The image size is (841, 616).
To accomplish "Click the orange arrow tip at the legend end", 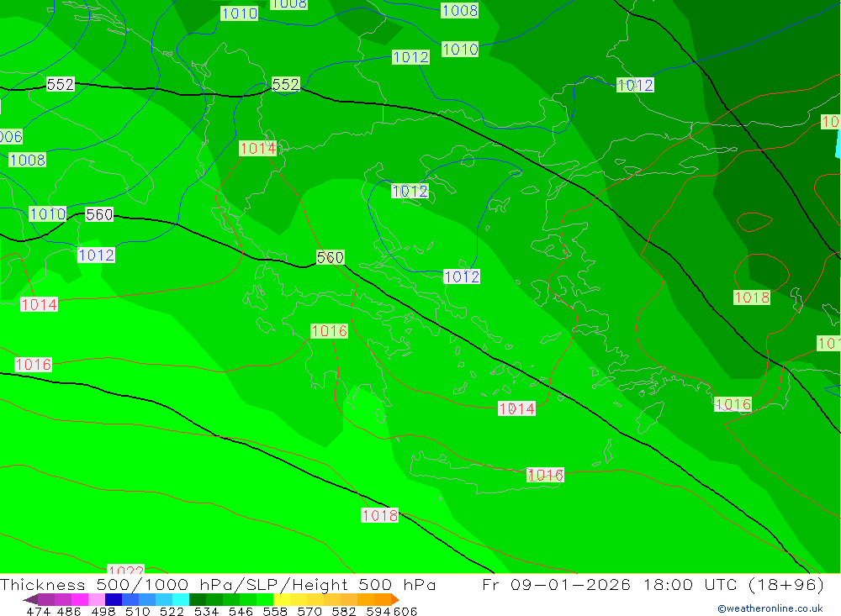I will (x=395, y=599).
